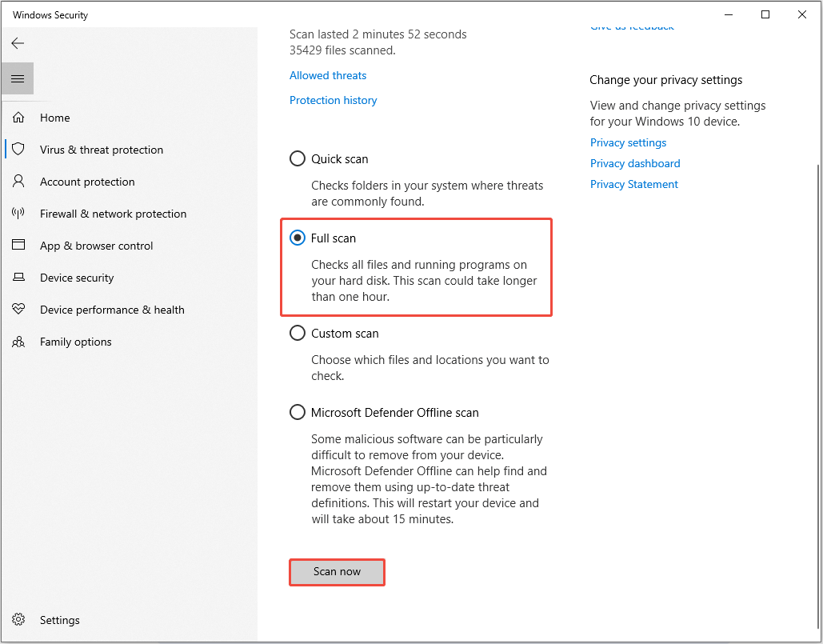Navigate back with the arrow
Viewport: 823px width, 644px height.
[x=18, y=43]
